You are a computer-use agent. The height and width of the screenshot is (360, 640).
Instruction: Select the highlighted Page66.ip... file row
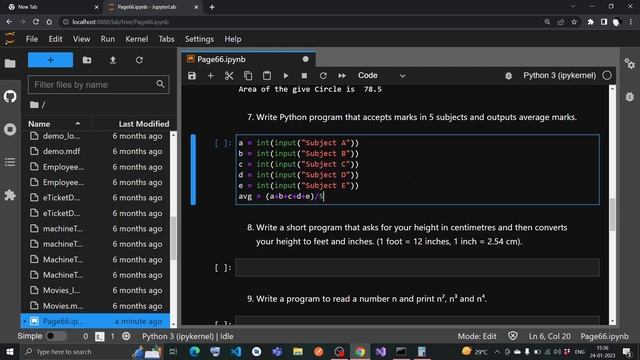(96, 321)
